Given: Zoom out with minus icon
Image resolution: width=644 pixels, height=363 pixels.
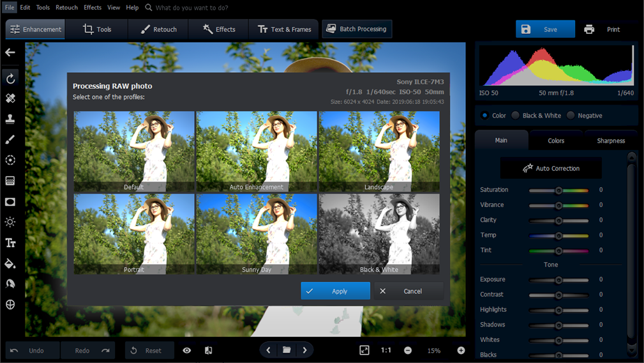Looking at the screenshot, I should pos(408,350).
